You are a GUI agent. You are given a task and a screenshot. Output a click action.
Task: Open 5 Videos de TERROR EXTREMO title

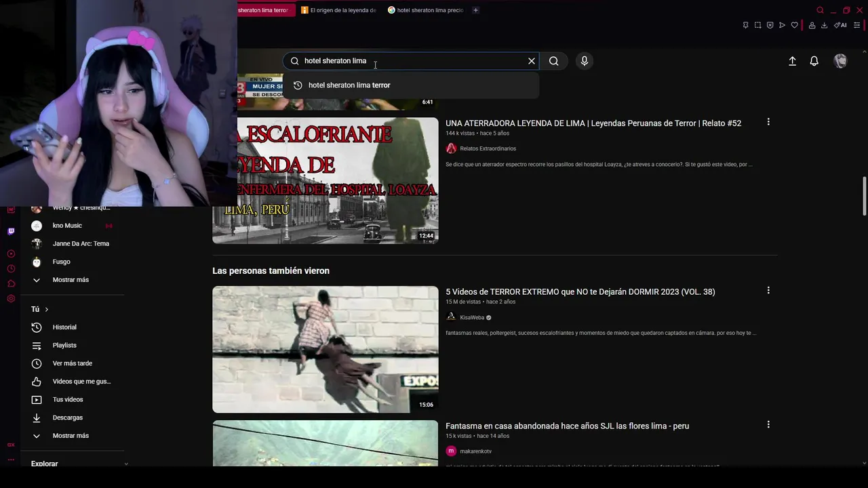[580, 292]
